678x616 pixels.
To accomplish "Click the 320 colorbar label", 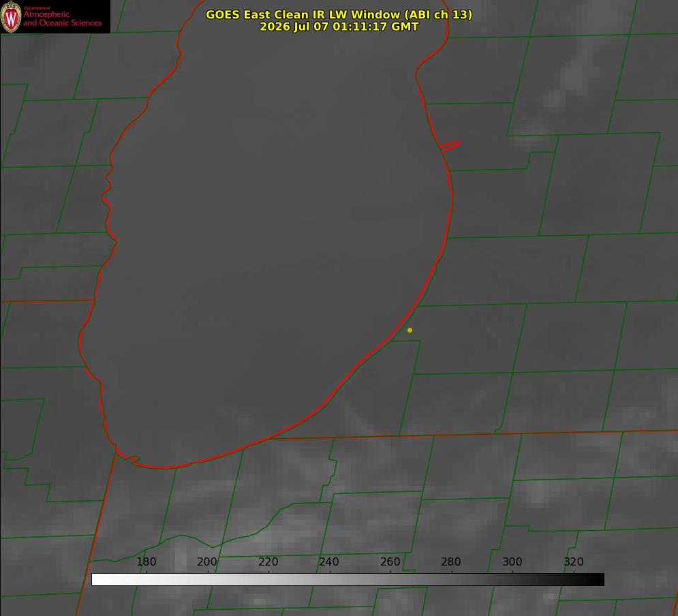I will [x=574, y=561].
